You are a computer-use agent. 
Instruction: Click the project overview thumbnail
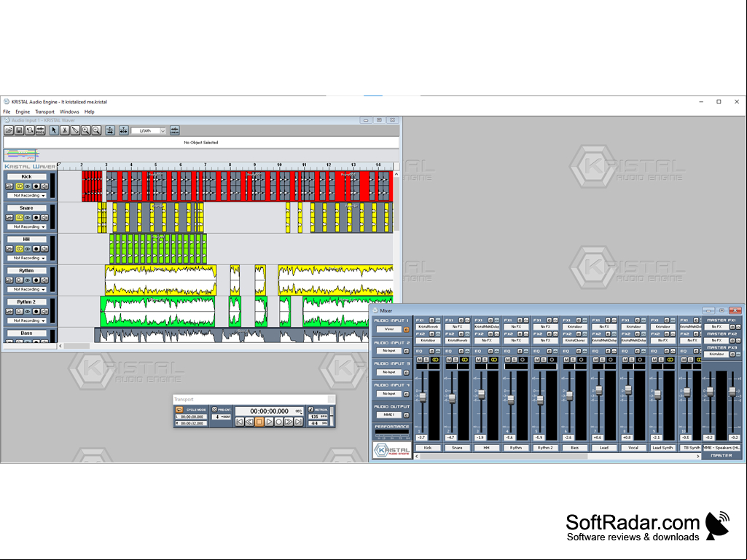[21, 155]
